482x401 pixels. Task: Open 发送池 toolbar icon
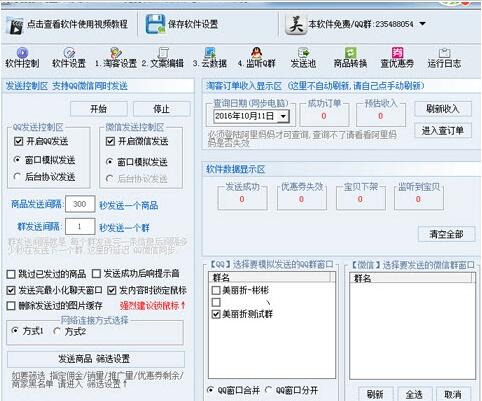coord(303,53)
